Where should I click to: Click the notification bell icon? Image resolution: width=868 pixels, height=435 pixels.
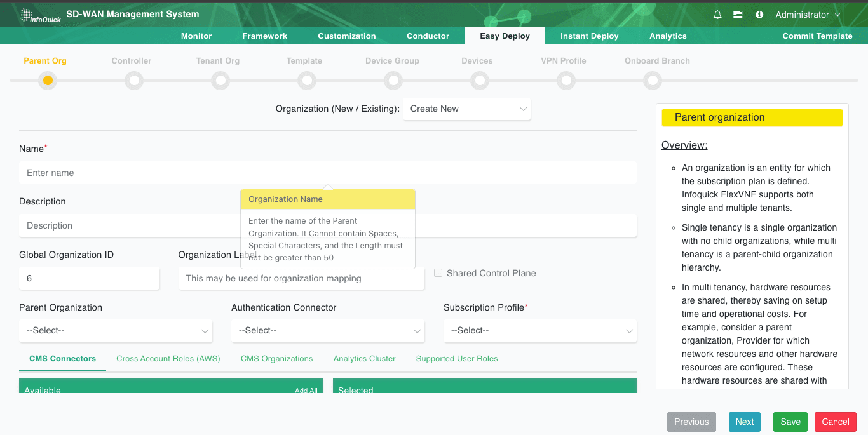point(717,15)
